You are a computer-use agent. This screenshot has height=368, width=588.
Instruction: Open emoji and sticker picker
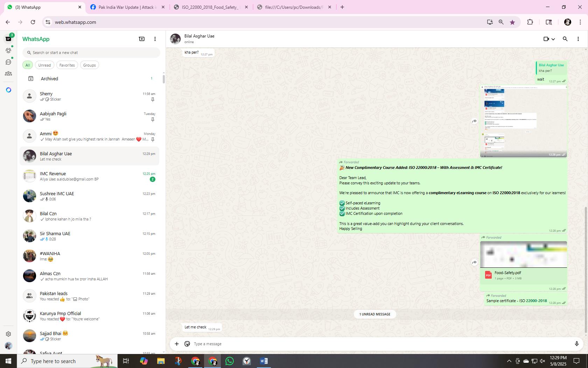pos(187,344)
